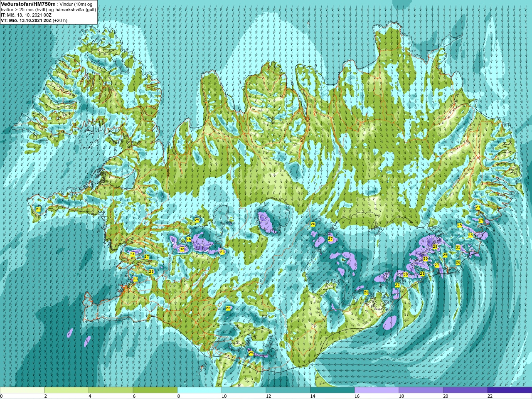Select the 10–12 m/s turquoise legend swatch
532x399 pixels.
pyautogui.click(x=244, y=390)
